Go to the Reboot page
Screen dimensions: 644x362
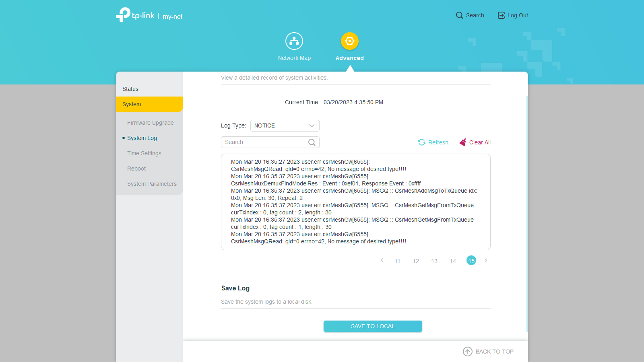tap(136, 169)
